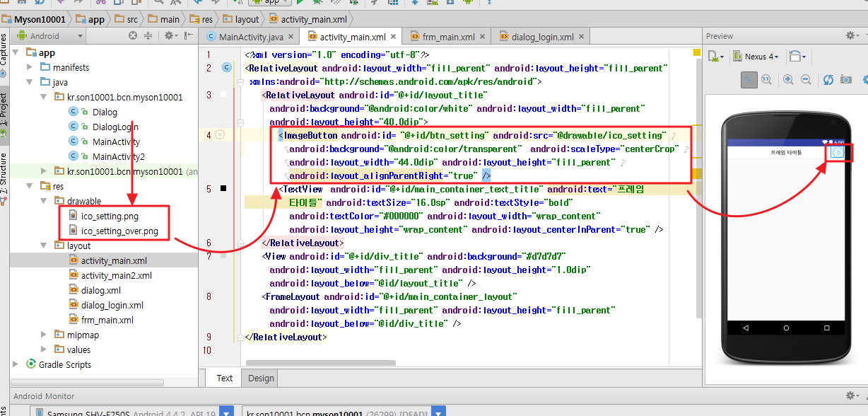
Task: Zoom in on the layout preview
Action: pos(789,79)
